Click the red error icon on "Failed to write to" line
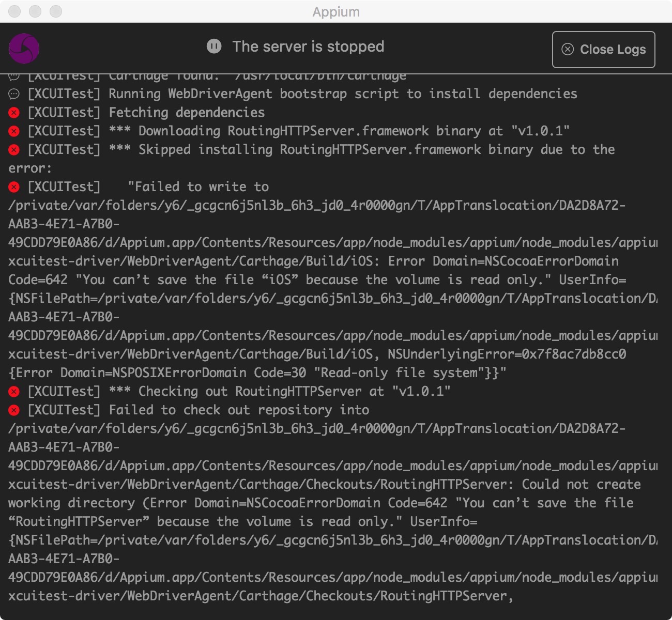The image size is (672, 620). click(14, 187)
